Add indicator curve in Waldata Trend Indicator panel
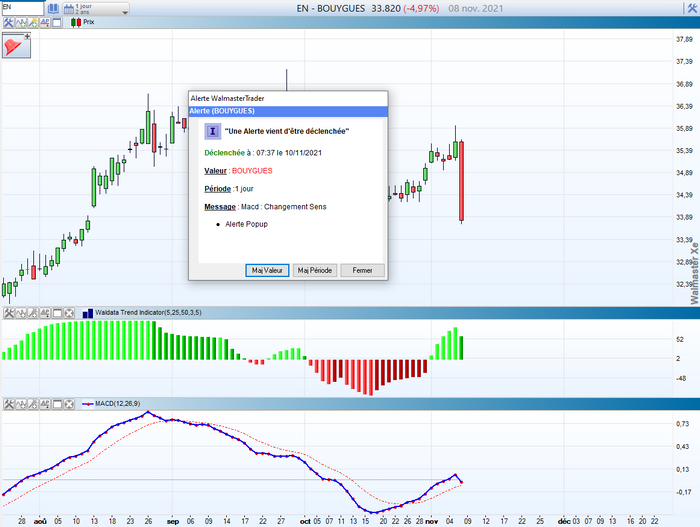The image size is (700, 527). pos(21,313)
